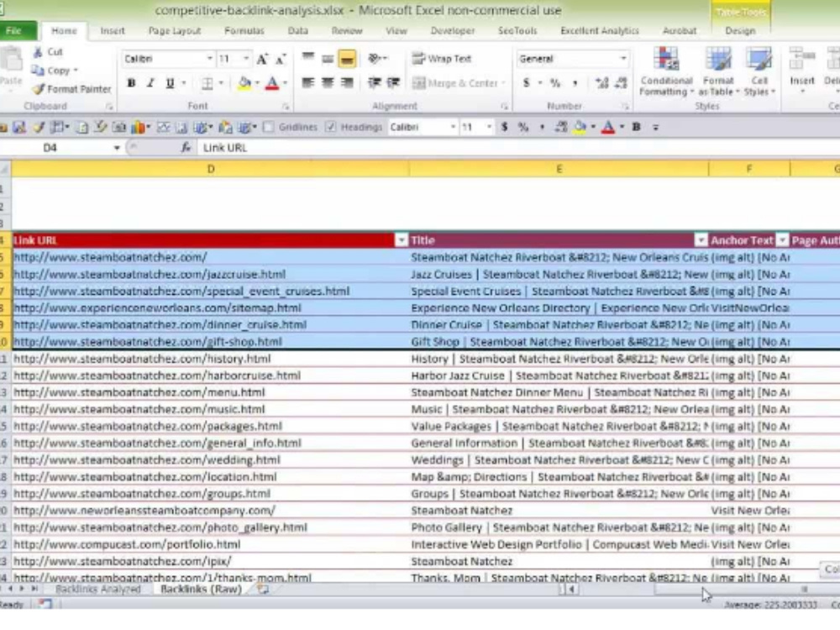This screenshot has height=630, width=840.
Task: Open the Link URL column filter dropdown
Action: pyautogui.click(x=402, y=240)
